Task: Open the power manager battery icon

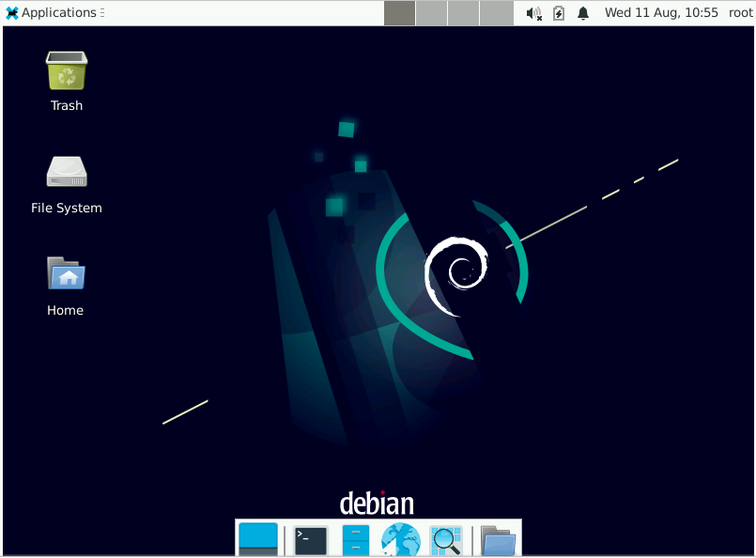Action: pyautogui.click(x=559, y=13)
